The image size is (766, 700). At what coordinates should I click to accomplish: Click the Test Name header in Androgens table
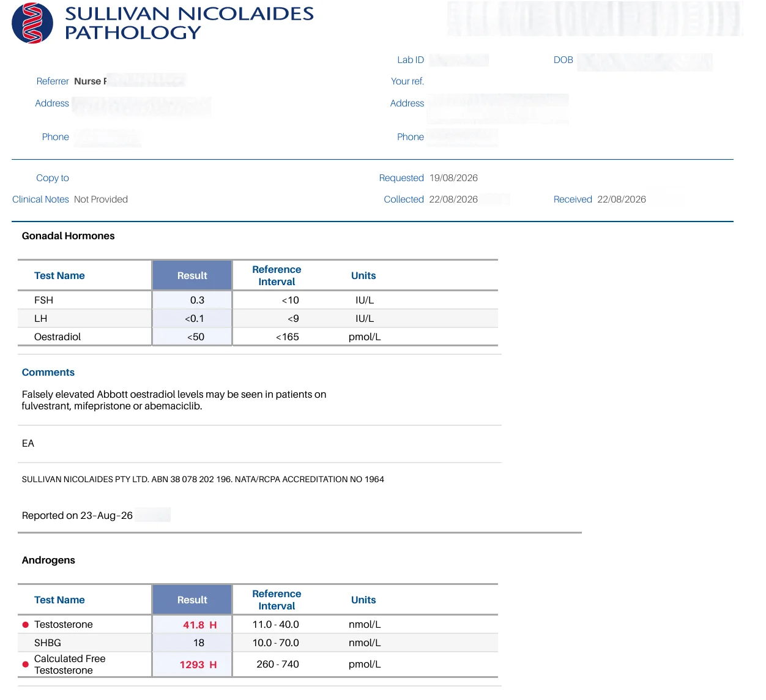coord(59,600)
